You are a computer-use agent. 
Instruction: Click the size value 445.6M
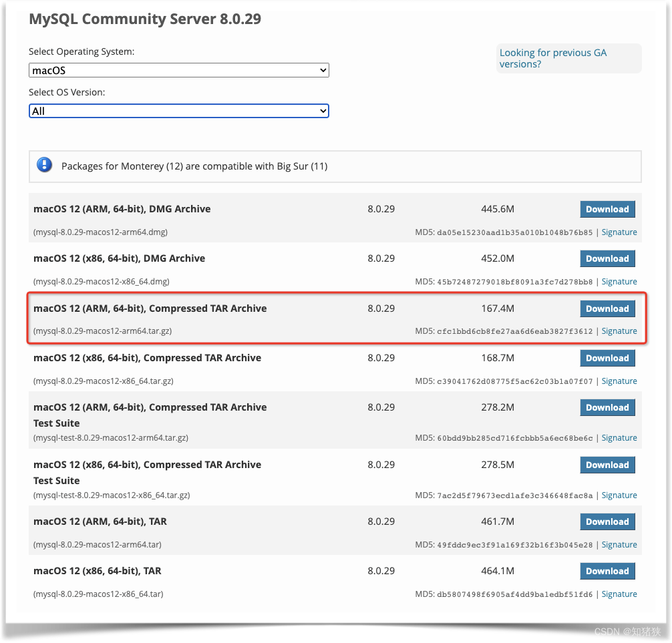click(x=498, y=209)
